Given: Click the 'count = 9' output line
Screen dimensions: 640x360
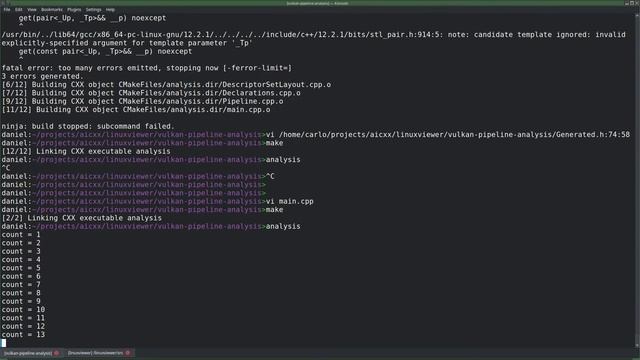Looking at the screenshot, I should [21, 301].
